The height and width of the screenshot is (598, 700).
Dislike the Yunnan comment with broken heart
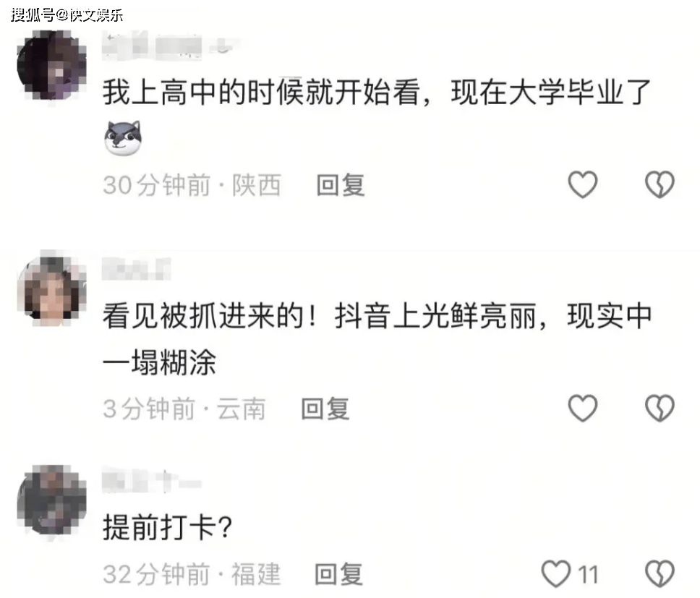[x=660, y=408]
